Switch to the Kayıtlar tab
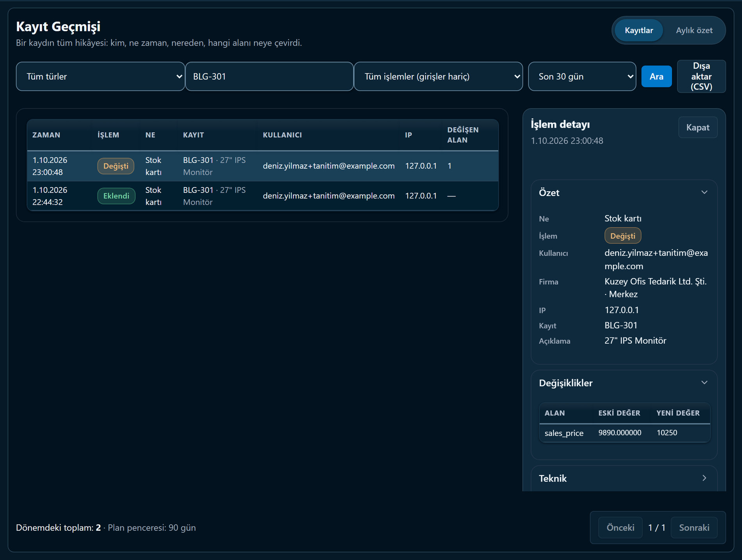 coord(639,30)
